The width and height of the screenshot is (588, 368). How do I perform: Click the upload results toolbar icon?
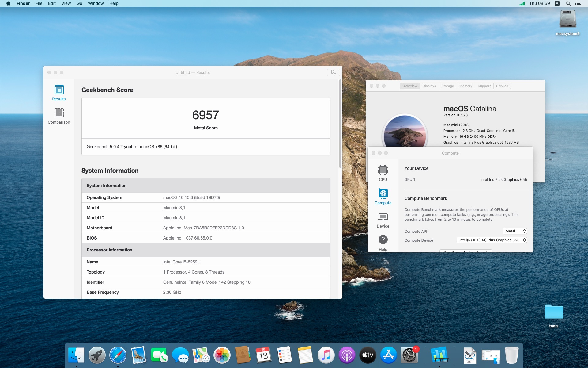[334, 72]
